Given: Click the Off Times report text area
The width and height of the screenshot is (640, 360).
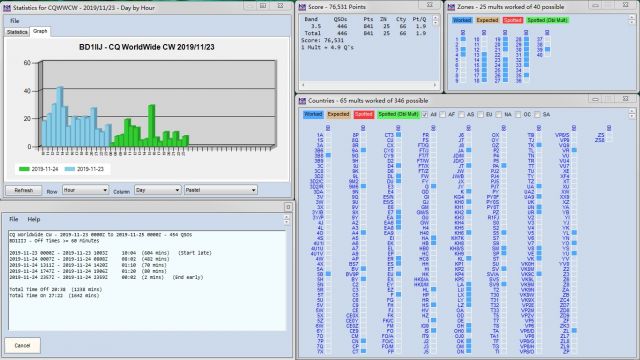Looking at the screenshot, I should click(147, 280).
